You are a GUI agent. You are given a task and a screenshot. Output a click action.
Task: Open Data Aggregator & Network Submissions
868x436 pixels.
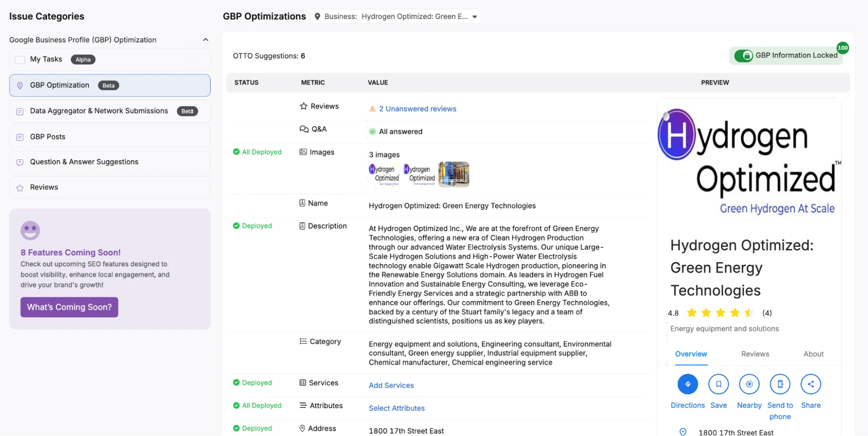click(110, 111)
